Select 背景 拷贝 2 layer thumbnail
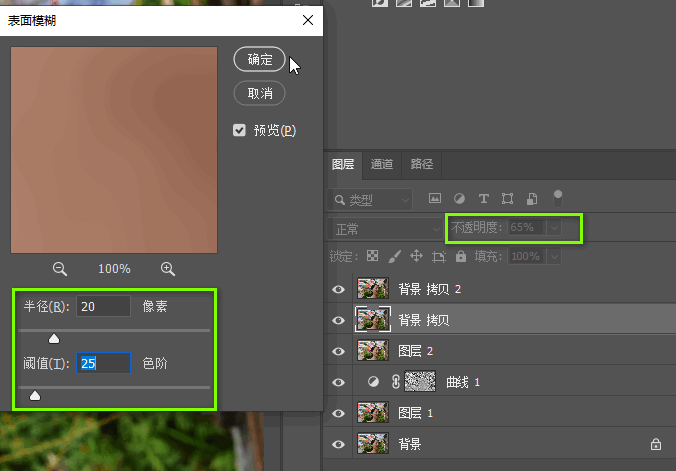 373,289
